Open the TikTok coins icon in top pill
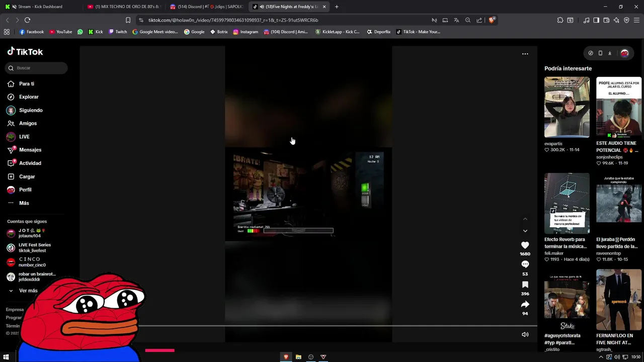Image resolution: width=644 pixels, height=362 pixels. point(591,53)
